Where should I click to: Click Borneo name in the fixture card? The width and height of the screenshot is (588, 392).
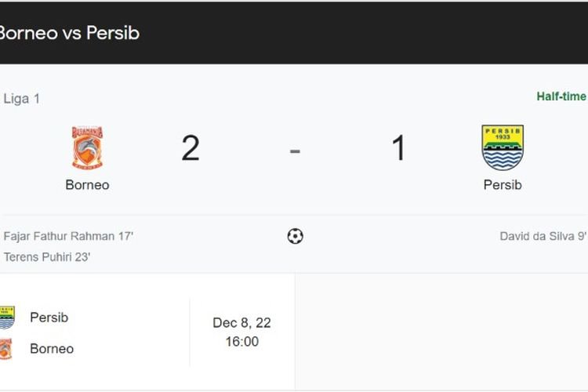(x=52, y=349)
